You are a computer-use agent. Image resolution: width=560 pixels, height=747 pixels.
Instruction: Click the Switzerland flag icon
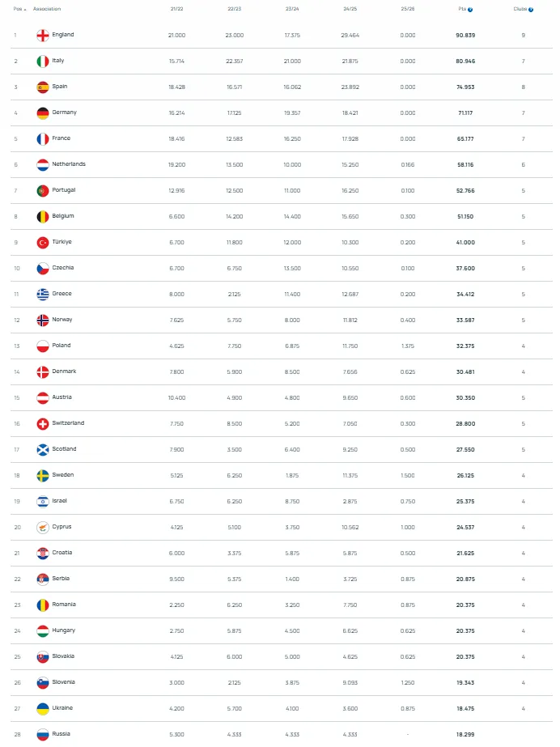click(x=43, y=423)
